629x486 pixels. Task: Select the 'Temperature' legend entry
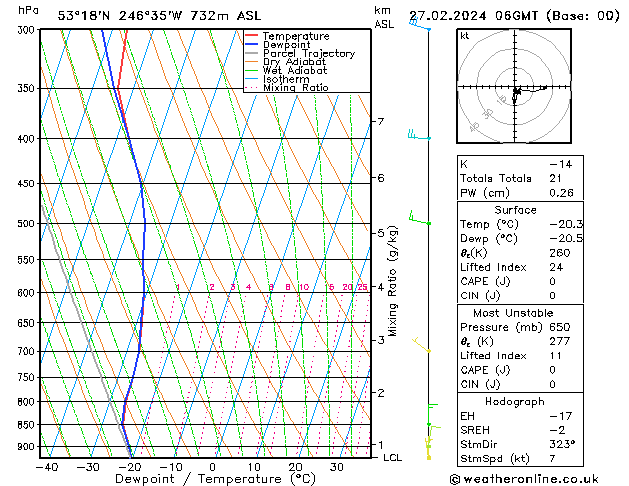point(296,36)
